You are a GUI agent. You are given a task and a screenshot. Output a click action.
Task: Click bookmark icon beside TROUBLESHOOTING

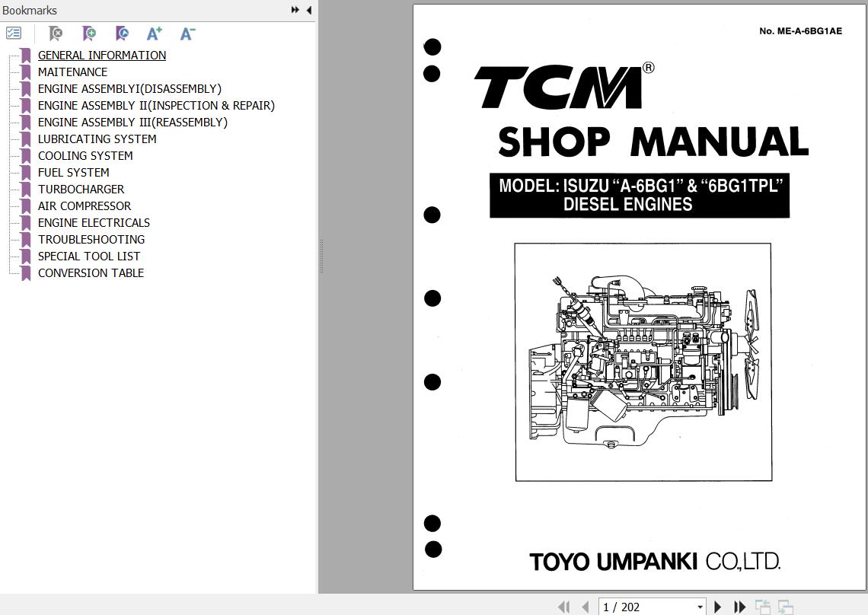coord(25,240)
